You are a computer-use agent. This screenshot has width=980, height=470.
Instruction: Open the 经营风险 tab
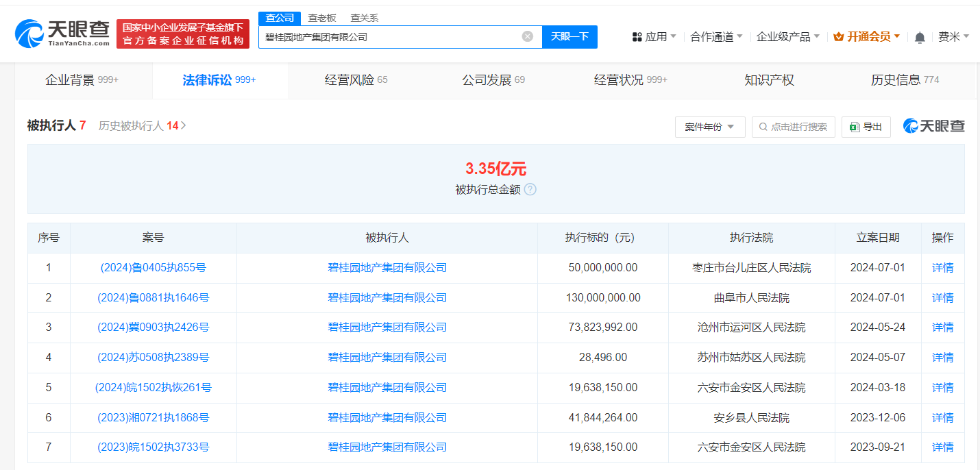coord(347,79)
